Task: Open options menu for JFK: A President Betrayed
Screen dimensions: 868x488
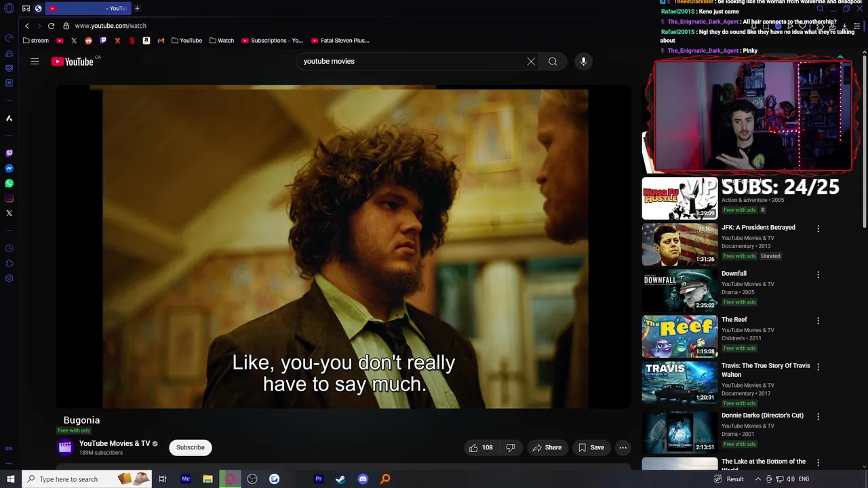Action: point(818,229)
